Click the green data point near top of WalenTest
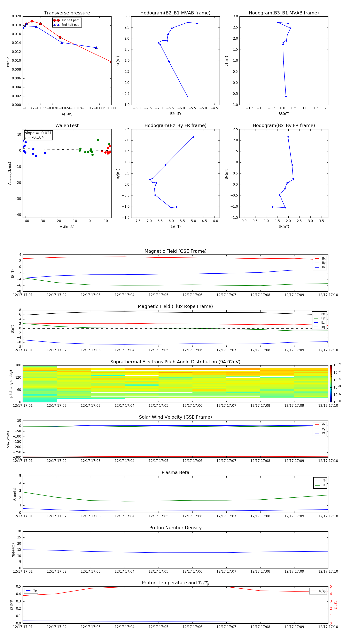Image resolution: width=351 pixels, height=644 pixels. pos(98,140)
